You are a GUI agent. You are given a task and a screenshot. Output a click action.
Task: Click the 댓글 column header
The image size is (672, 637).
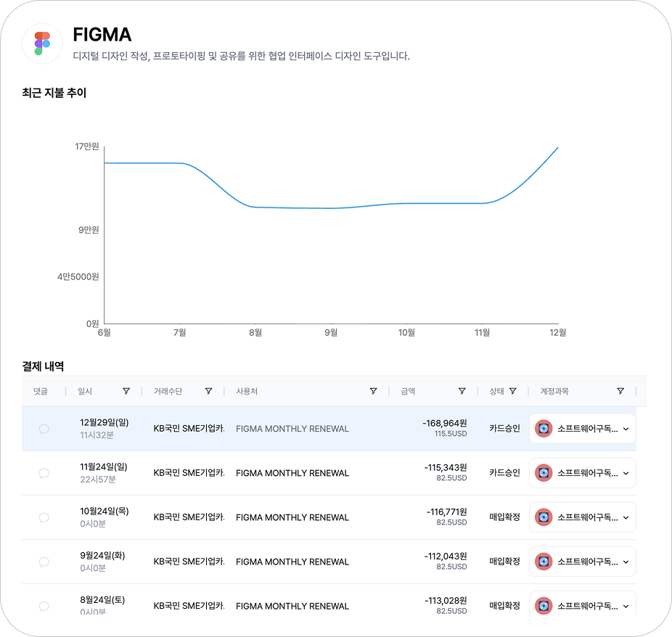pos(40,391)
